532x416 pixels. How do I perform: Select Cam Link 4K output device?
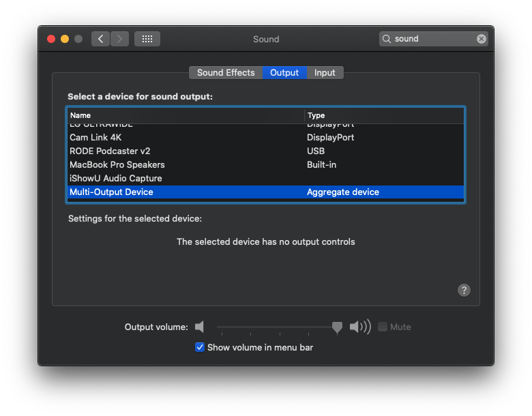coord(265,138)
